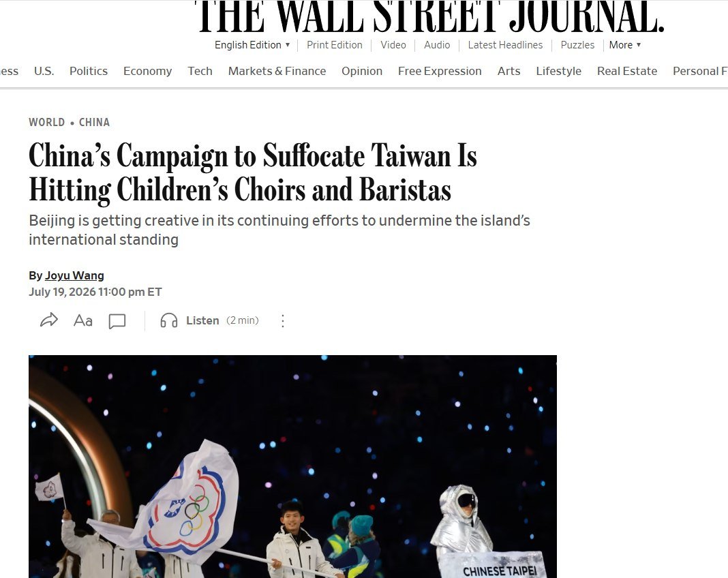Go to Latest Headlines

[505, 44]
